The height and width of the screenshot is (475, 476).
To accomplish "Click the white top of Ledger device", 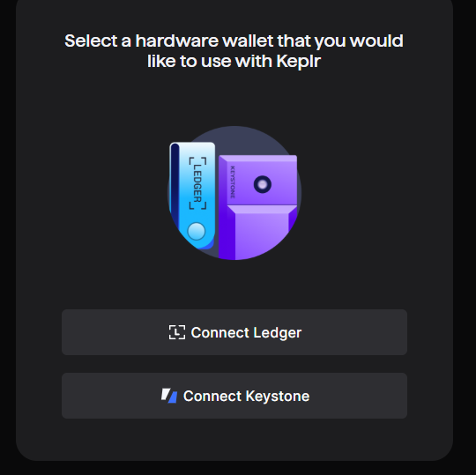I will coord(197,149).
